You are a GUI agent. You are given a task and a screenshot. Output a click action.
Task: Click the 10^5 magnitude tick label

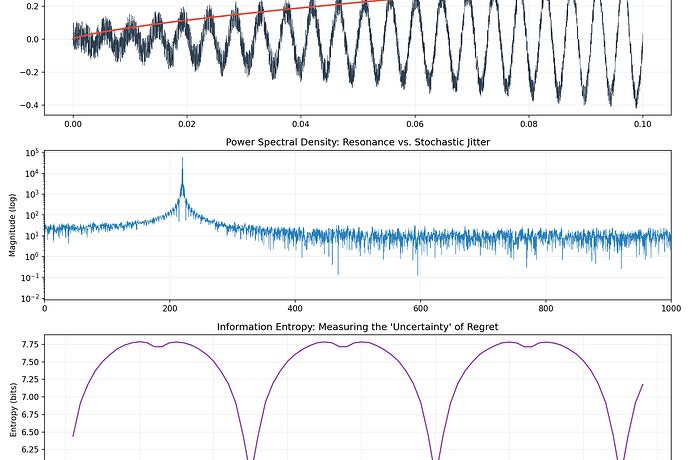(x=32, y=152)
